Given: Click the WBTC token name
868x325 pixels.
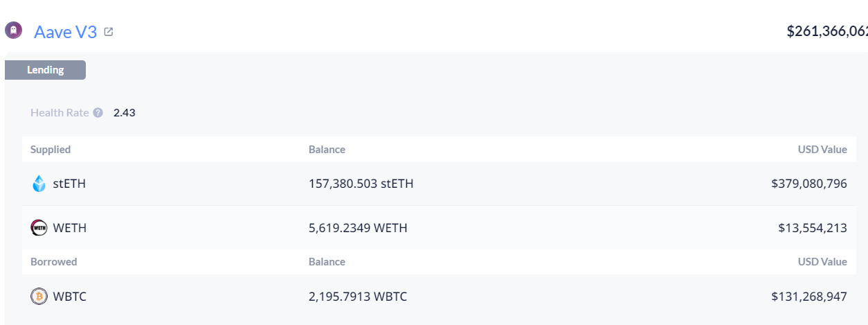Looking at the screenshot, I should point(70,297).
